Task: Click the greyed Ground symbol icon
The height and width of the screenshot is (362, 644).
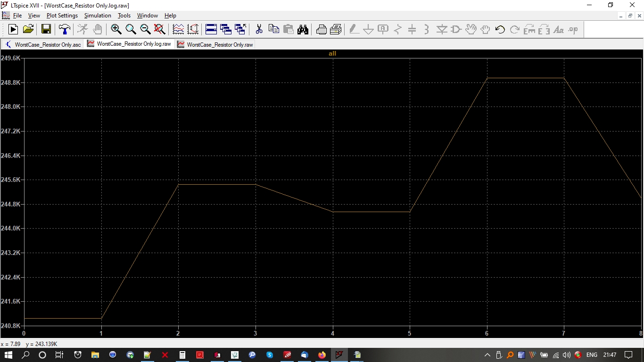Action: [x=369, y=29]
